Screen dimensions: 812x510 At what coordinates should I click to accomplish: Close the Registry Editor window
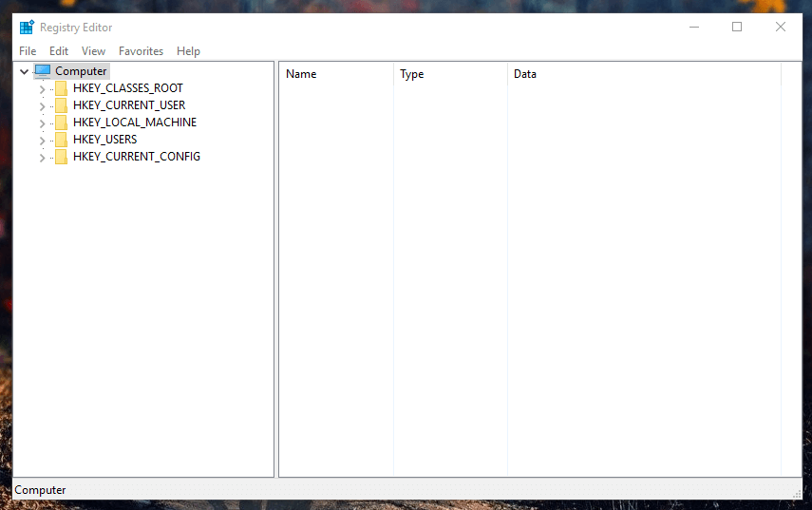[781, 27]
